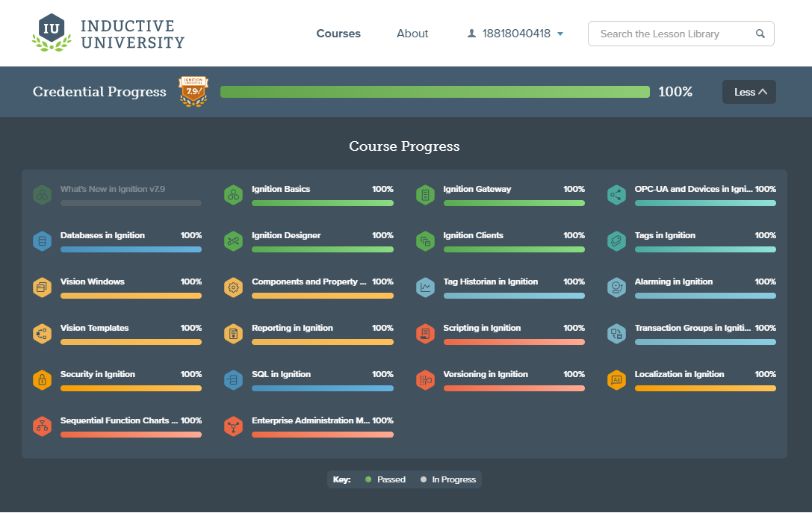Click the Credential Progress green bar
Viewport: 812px width, 513px height.
(x=435, y=92)
